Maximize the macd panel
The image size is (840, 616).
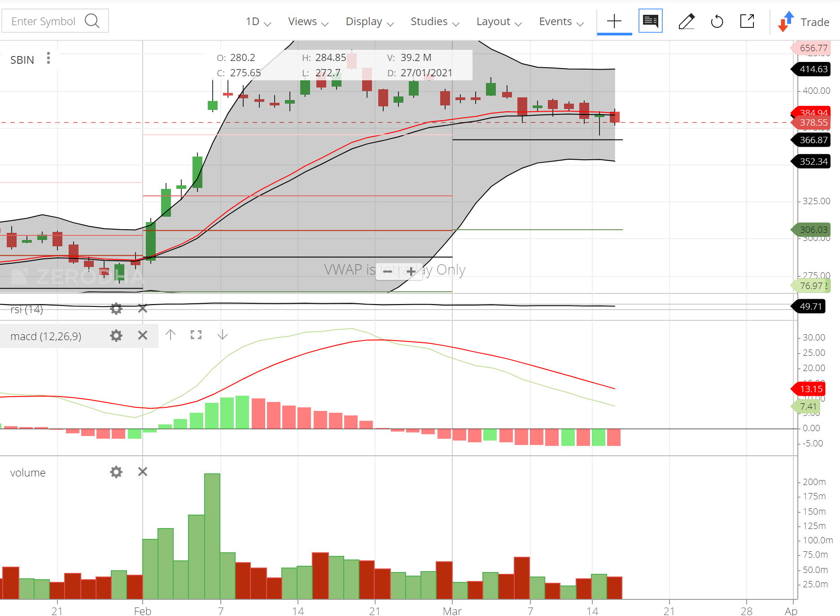pos(196,335)
